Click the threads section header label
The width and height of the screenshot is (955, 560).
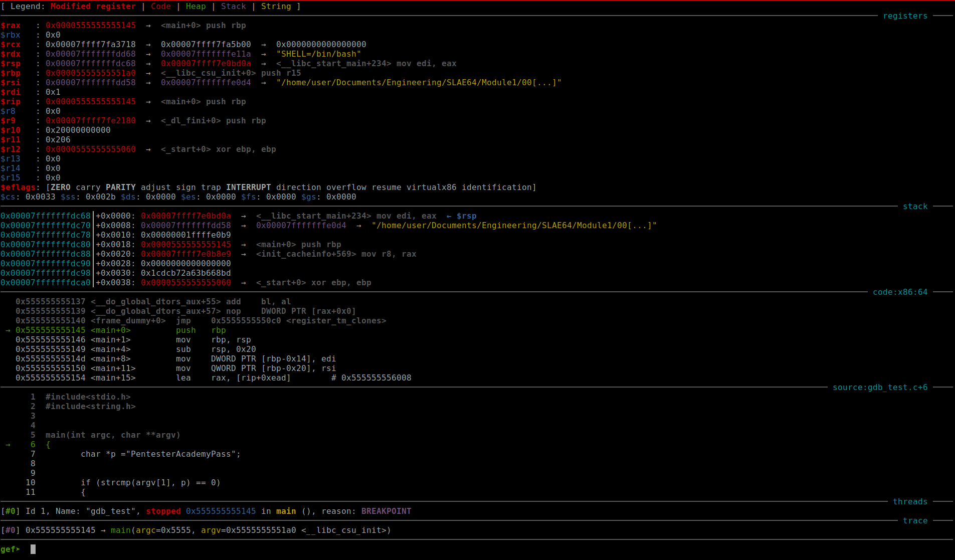910,502
